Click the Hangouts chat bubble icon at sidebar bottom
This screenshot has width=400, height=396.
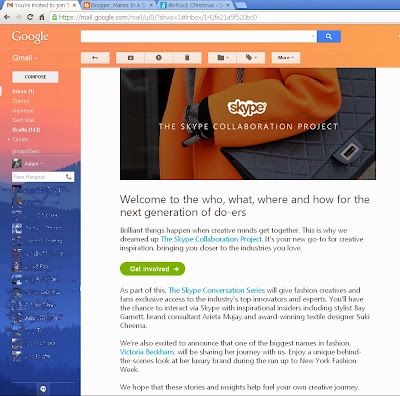(43, 389)
